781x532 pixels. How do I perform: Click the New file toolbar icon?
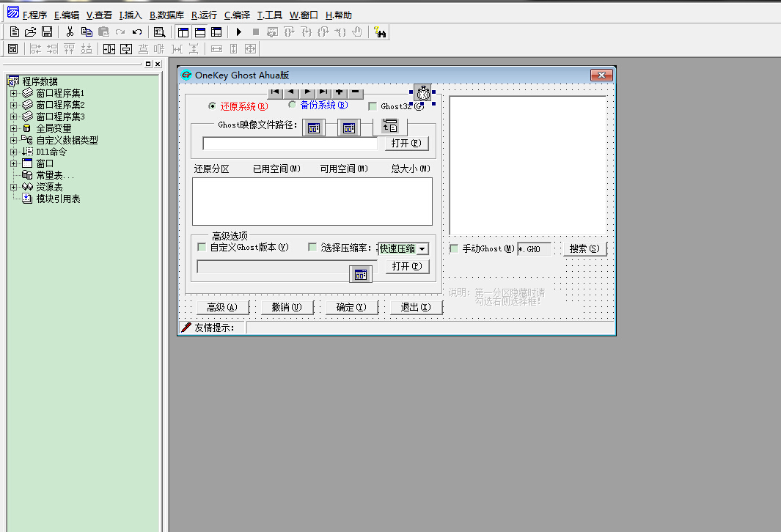(x=15, y=32)
